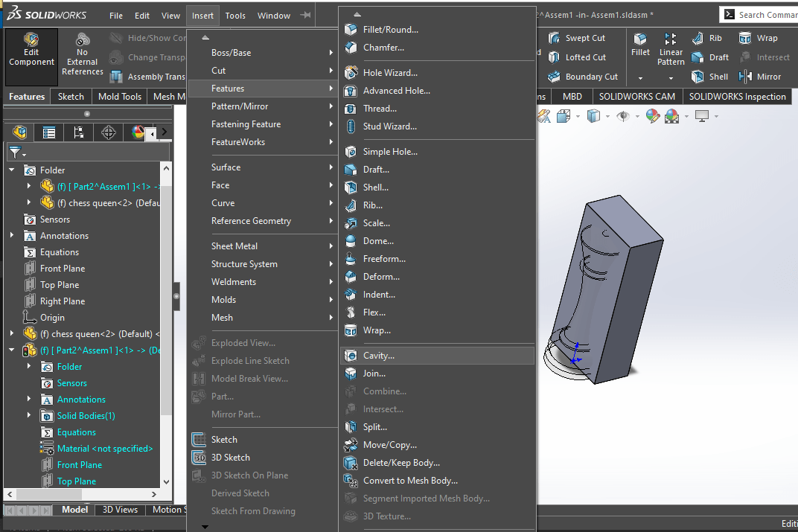The width and height of the screenshot is (798, 532).
Task: Open the DimXpertManager tab
Action: click(x=109, y=132)
